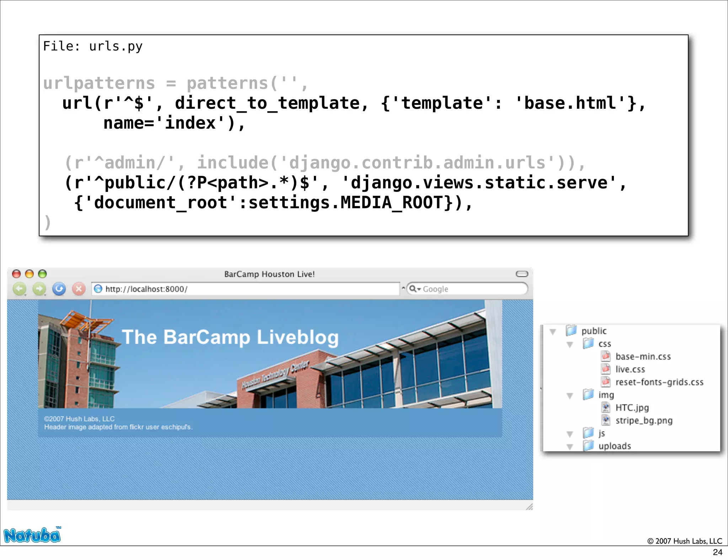Click the flickr user eschipul's credit line
The height and width of the screenshot is (560, 728).
click(x=118, y=427)
